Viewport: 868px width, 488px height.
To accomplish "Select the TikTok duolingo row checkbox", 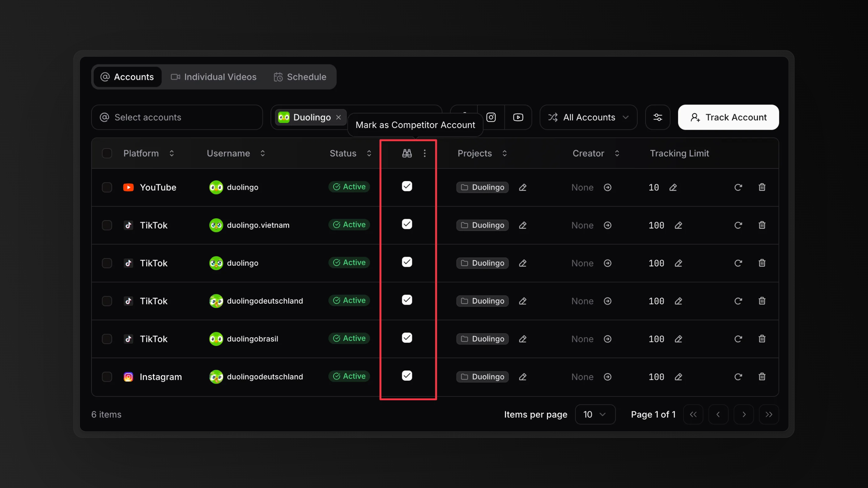I will [107, 263].
